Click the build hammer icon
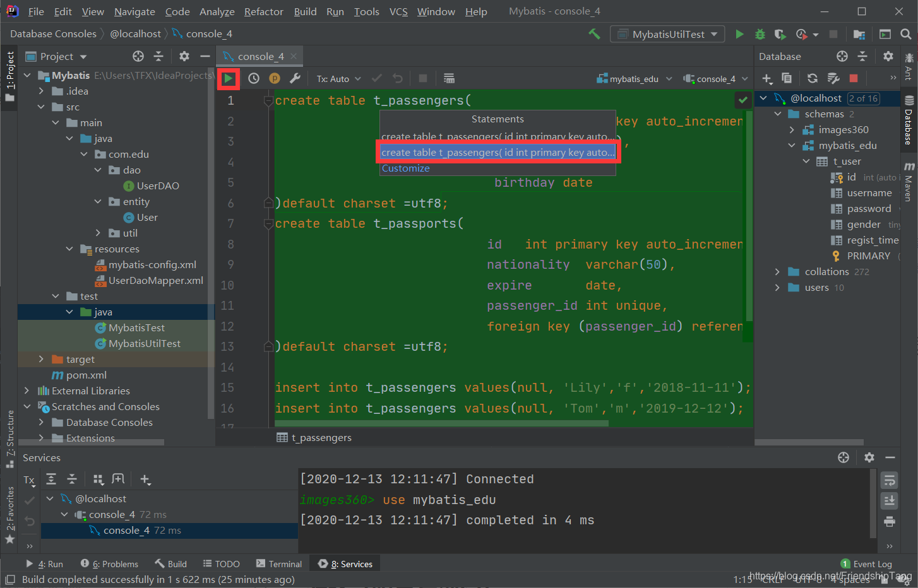Viewport: 918px width, 588px height. point(594,34)
